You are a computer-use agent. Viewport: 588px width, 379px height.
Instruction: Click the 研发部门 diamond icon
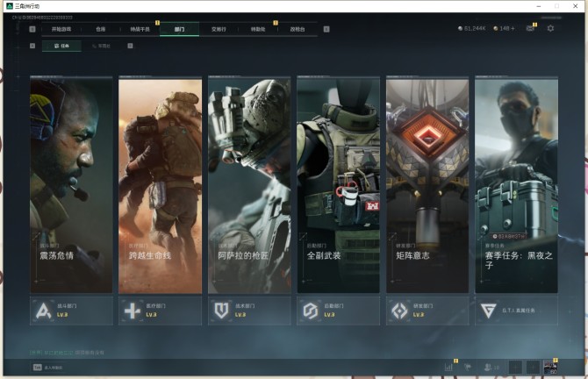pos(399,311)
